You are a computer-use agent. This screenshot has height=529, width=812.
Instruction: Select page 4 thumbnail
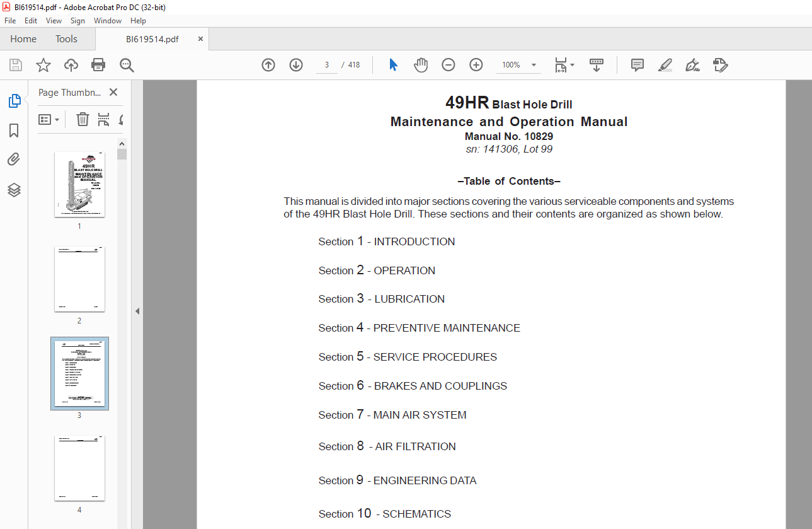[x=79, y=468]
